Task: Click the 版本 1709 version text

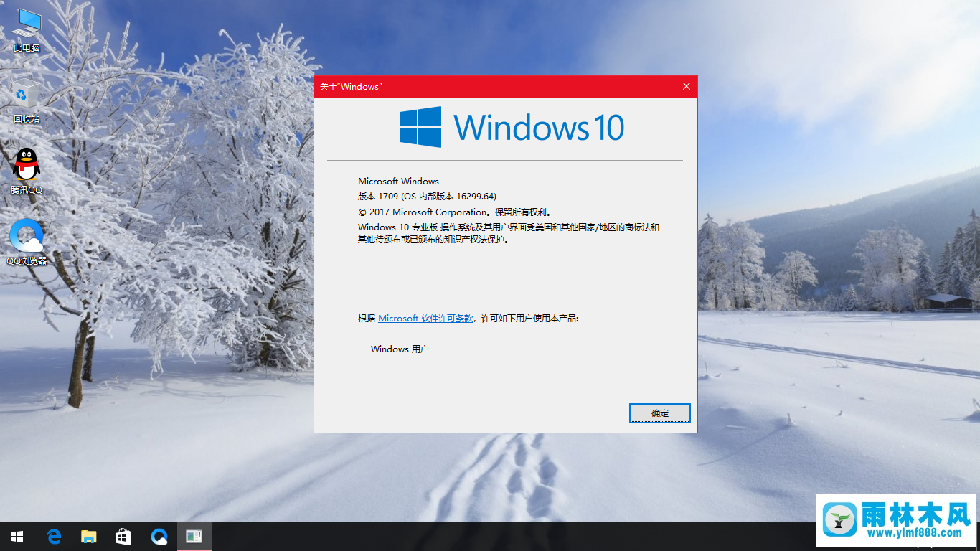Action: click(x=428, y=197)
